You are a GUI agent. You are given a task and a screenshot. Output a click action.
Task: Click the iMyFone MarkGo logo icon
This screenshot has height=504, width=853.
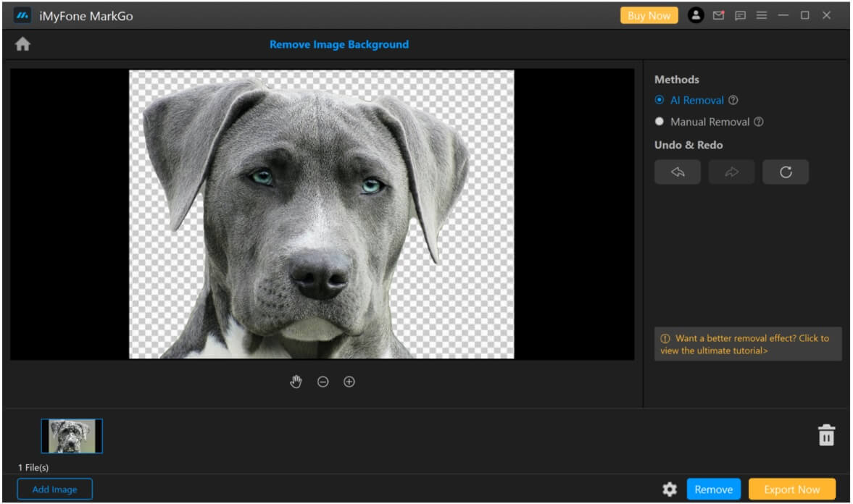(22, 16)
